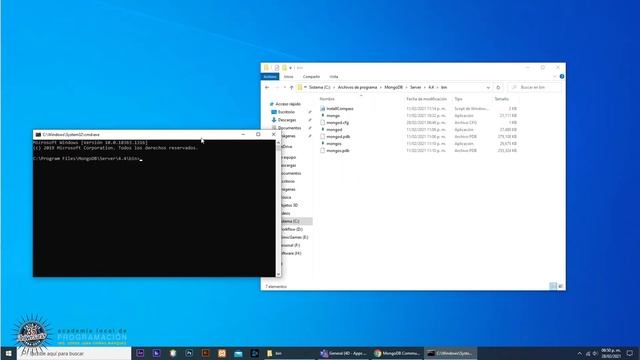640x360 pixels.
Task: Open the Archivo tab in File Explorer
Action: 269,77
